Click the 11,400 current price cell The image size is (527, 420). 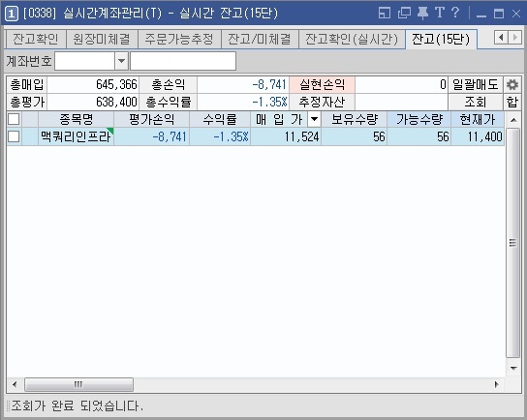pyautogui.click(x=478, y=136)
